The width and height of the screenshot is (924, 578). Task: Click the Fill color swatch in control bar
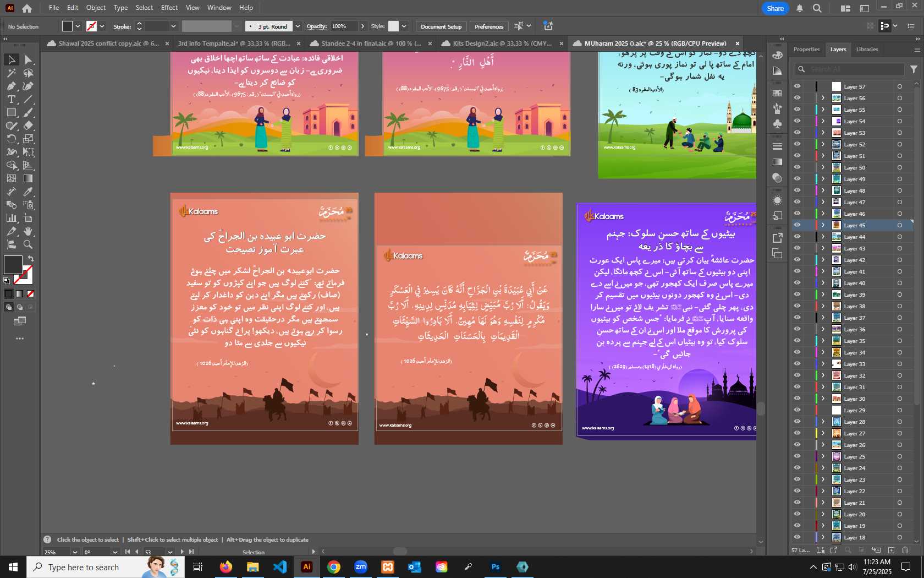pyautogui.click(x=67, y=26)
